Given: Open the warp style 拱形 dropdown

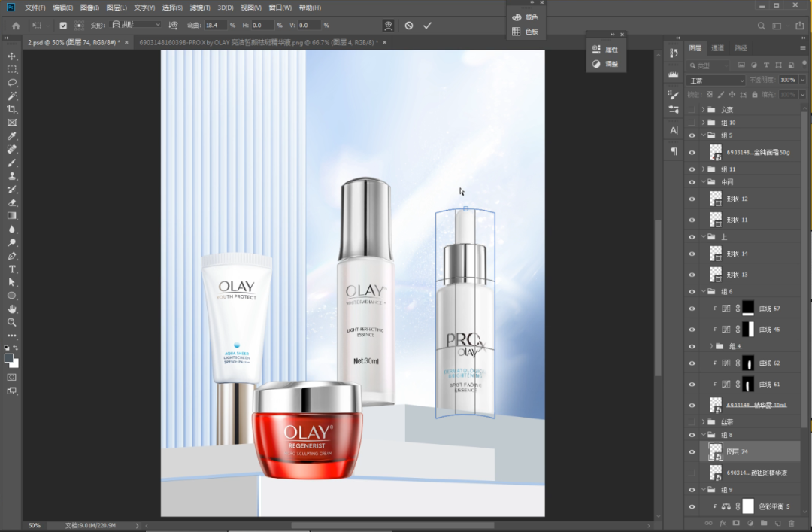Looking at the screenshot, I should [x=137, y=25].
